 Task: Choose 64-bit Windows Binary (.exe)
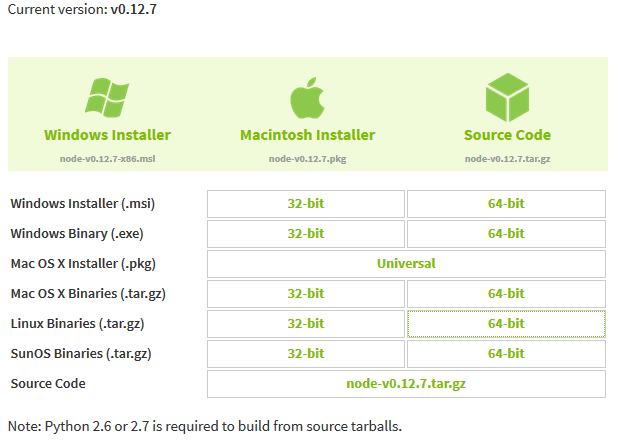point(506,234)
